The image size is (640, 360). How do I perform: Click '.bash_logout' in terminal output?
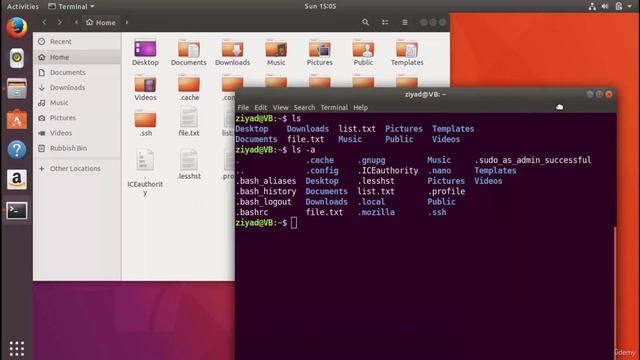(264, 202)
